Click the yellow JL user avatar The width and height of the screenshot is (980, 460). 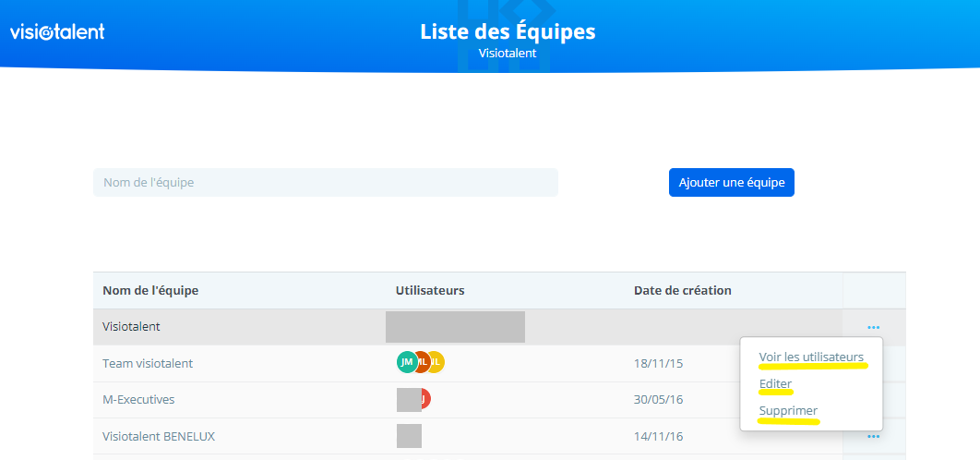click(x=437, y=362)
